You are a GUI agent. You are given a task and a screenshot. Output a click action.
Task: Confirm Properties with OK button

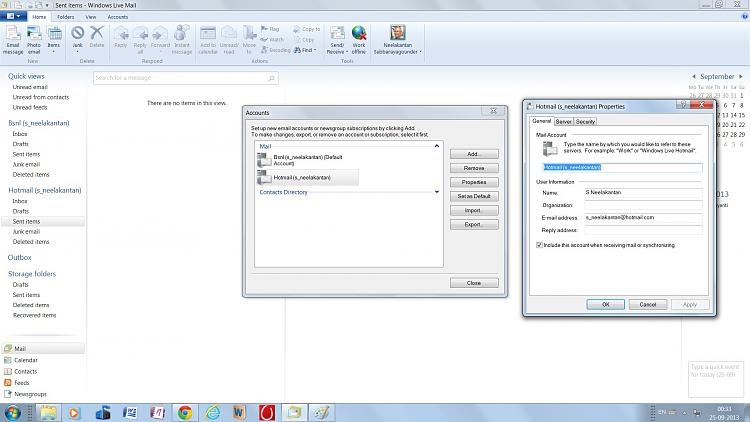coord(606,304)
